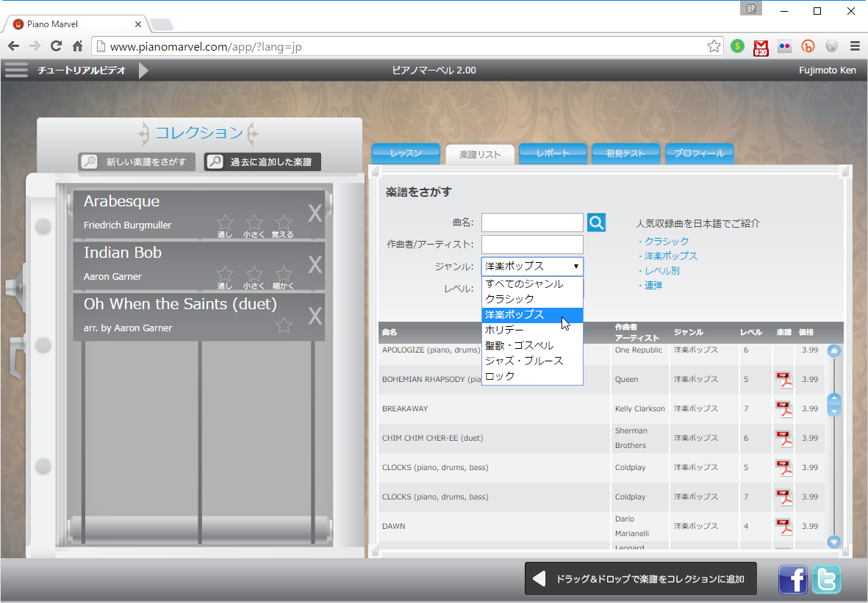Viewport: 868px width, 603px height.
Task: Open the PDF score for Bohemian Rhapsody
Action: [x=784, y=380]
